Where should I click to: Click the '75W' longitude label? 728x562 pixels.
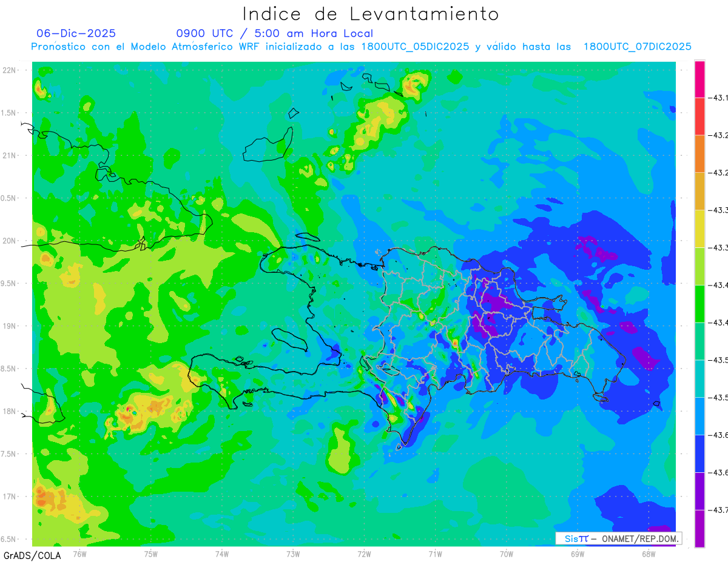tap(151, 554)
